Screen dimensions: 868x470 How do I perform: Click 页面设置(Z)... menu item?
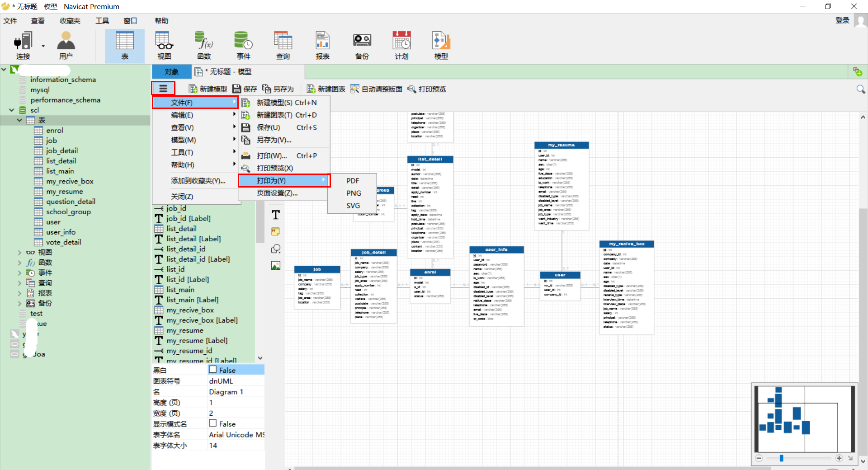(x=284, y=193)
